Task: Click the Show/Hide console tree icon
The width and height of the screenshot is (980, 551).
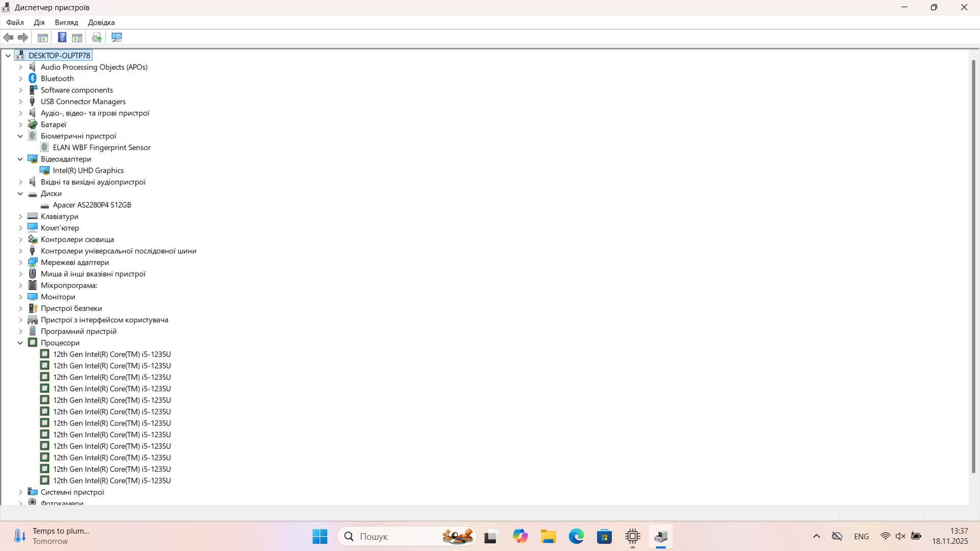Action: [x=43, y=37]
